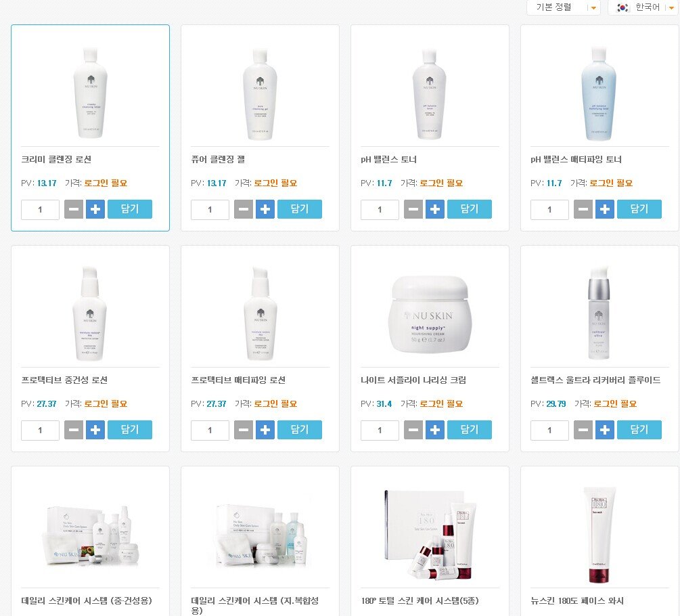
Task: Increase quantity for 프로텍티브 중건성 로션
Action: (95, 430)
